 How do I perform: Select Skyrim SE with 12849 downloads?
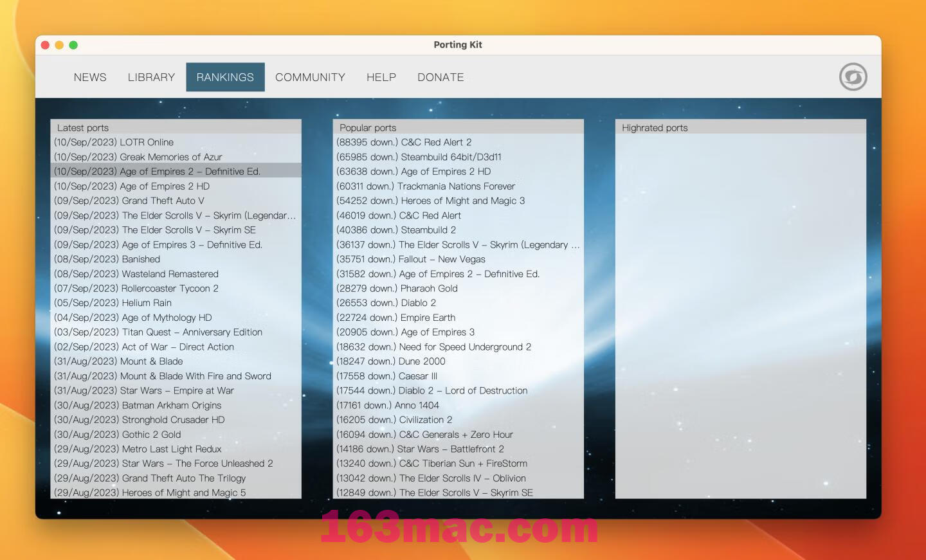tap(458, 492)
